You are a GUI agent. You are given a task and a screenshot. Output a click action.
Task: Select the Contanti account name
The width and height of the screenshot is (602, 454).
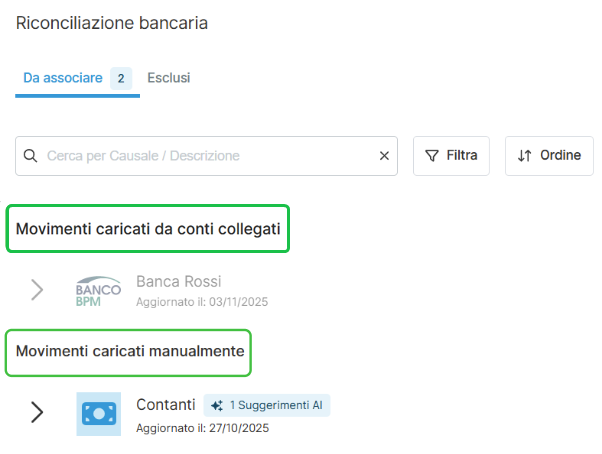[165, 405]
